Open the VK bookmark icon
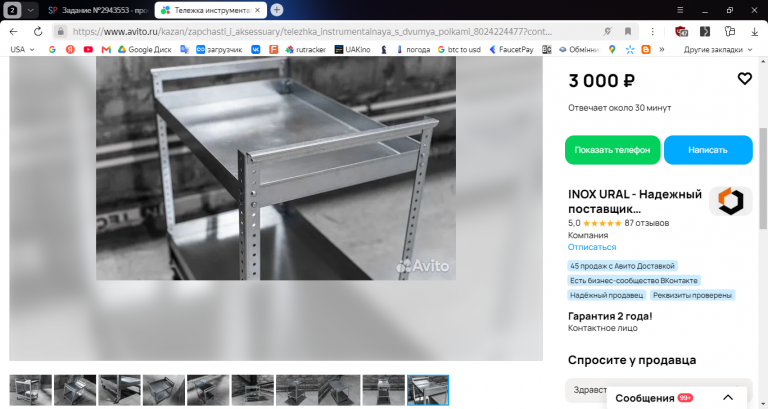Image resolution: width=768 pixels, height=409 pixels. [256, 49]
